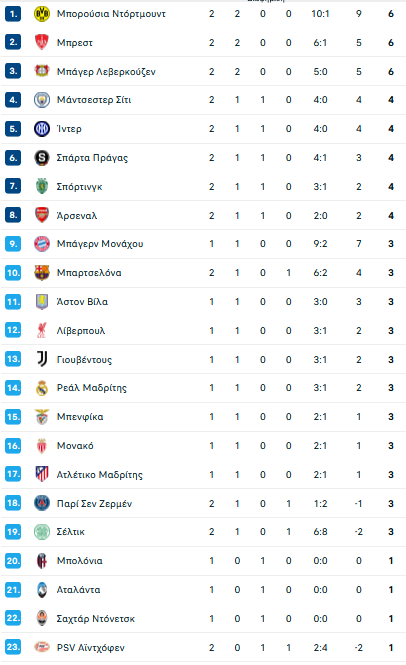406x665 pixels.
Task: Open the Ατλέτικο Μαδρίτης team link
Action: (x=100, y=475)
